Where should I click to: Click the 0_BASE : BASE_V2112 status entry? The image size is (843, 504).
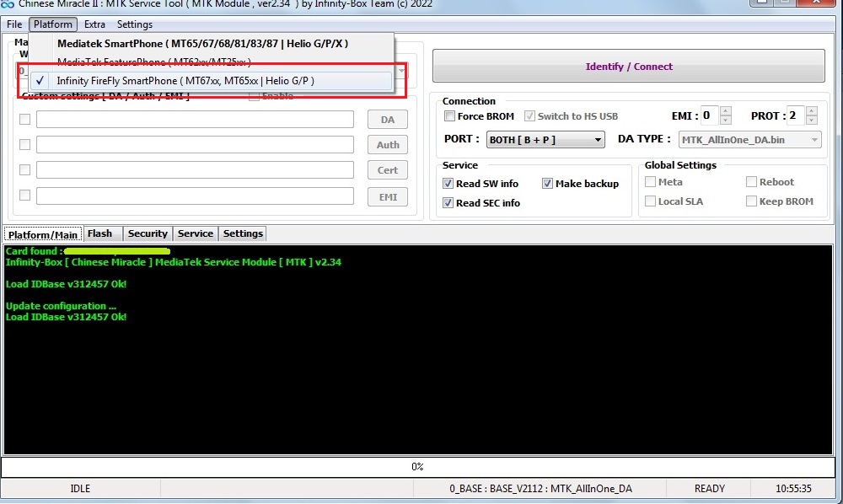point(540,489)
